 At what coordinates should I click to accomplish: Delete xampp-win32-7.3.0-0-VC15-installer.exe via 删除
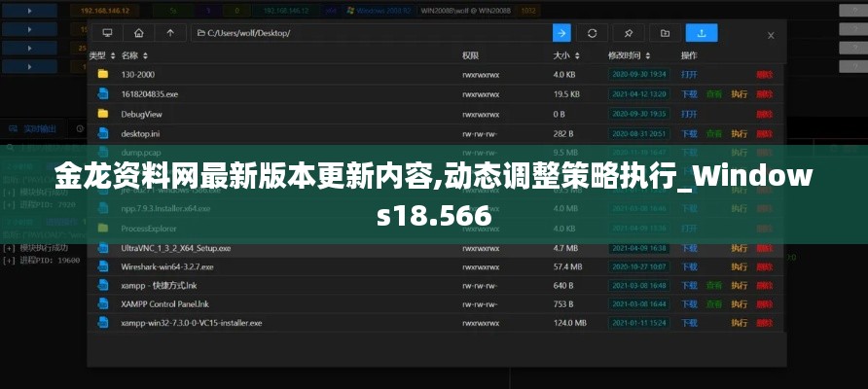tap(764, 322)
